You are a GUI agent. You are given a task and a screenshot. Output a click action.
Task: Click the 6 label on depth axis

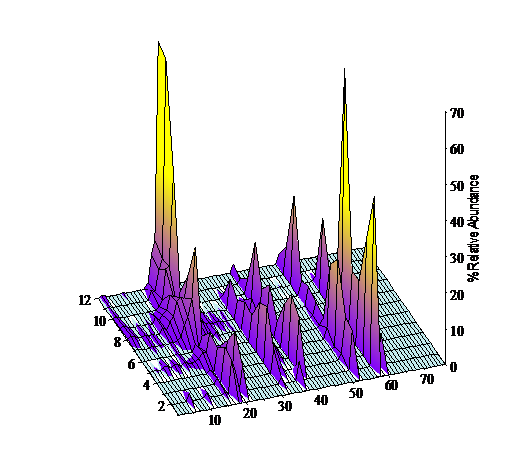coord(132,364)
